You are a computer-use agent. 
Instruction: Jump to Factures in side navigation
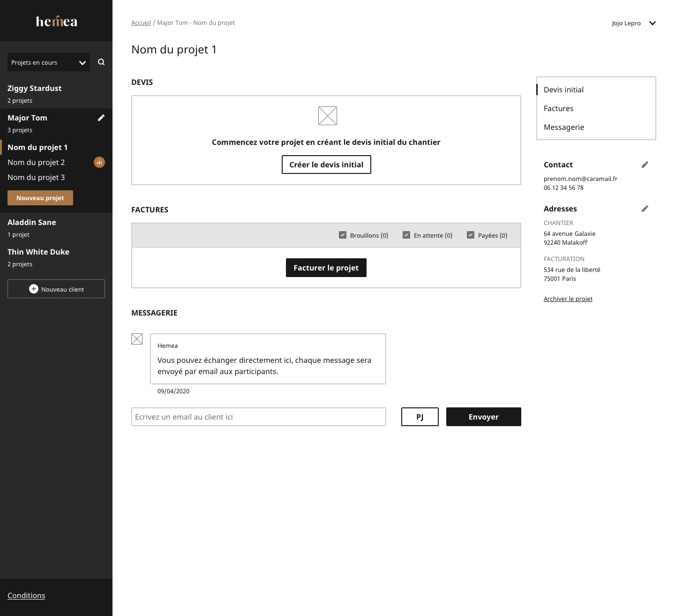pyautogui.click(x=558, y=108)
